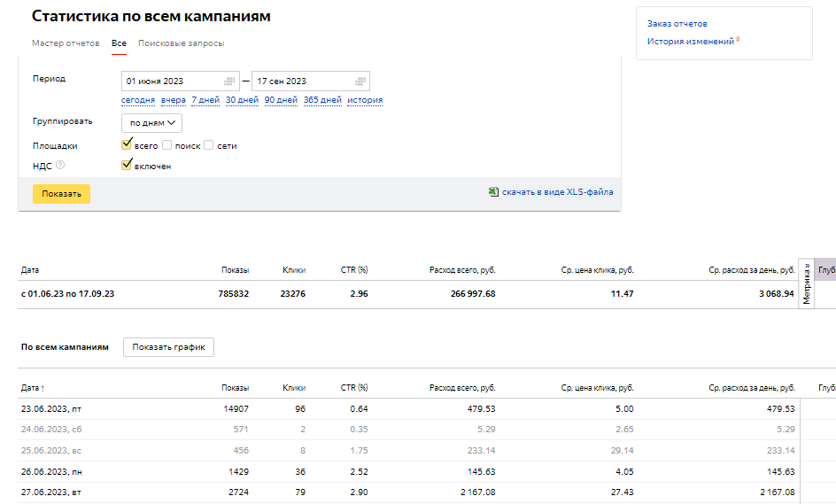
Task: Open calendar icon in end date field
Action: pyautogui.click(x=360, y=81)
